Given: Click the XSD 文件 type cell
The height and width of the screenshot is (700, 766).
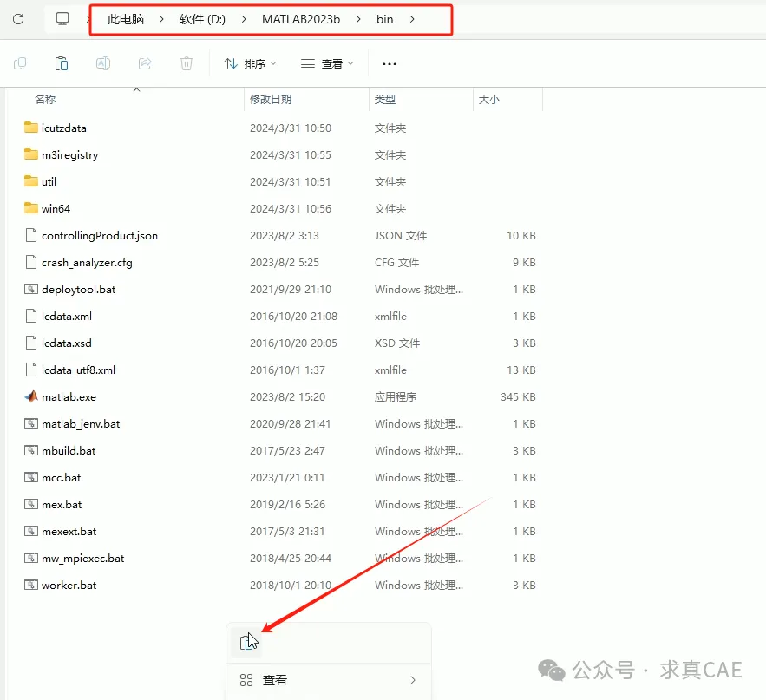Looking at the screenshot, I should [x=397, y=343].
